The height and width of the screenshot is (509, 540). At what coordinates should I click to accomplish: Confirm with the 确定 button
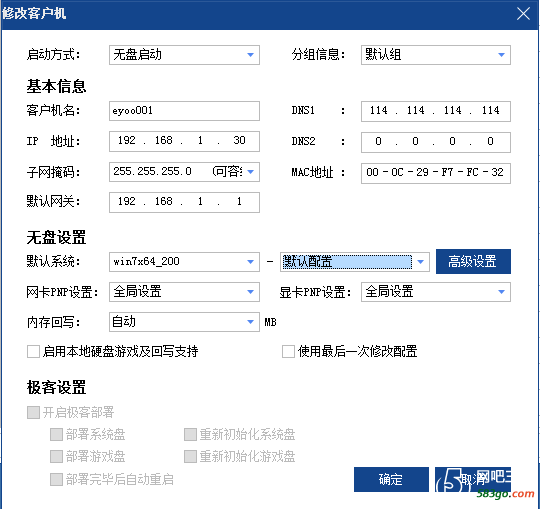(x=391, y=479)
